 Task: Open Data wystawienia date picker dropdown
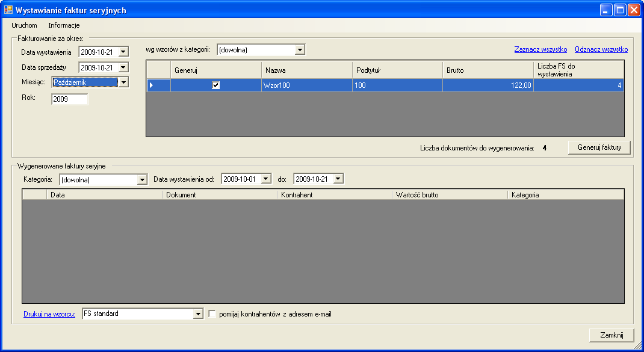tap(123, 52)
